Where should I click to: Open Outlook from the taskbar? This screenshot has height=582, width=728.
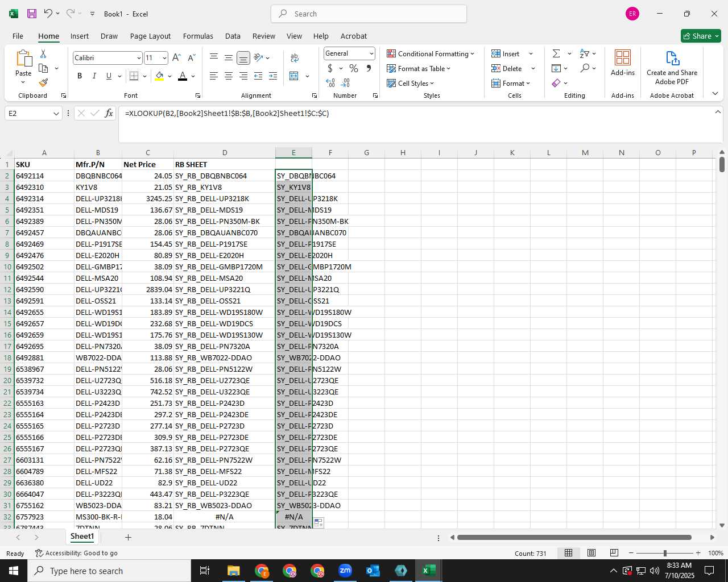(x=373, y=571)
